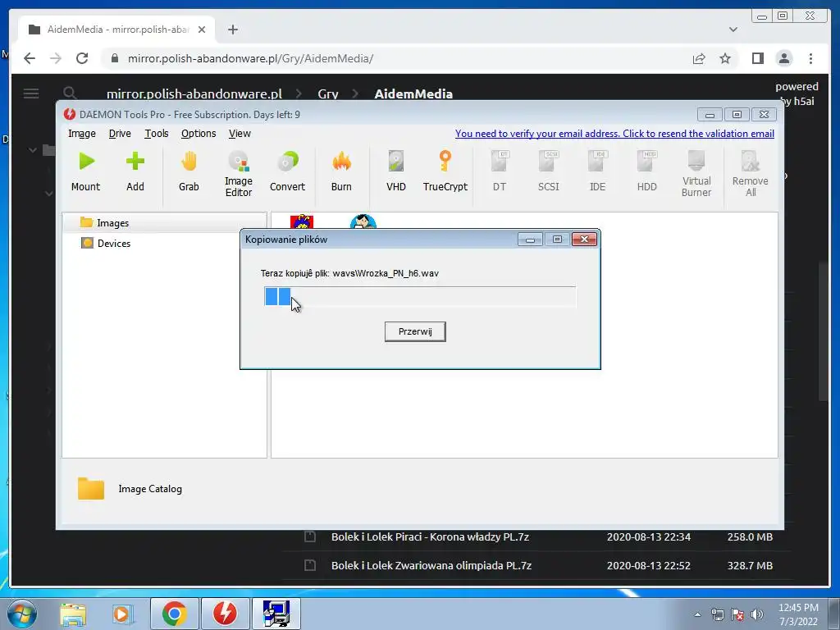Screen dimensions: 840x630
Task: Open the taskbar clock and date
Action: [798, 614]
